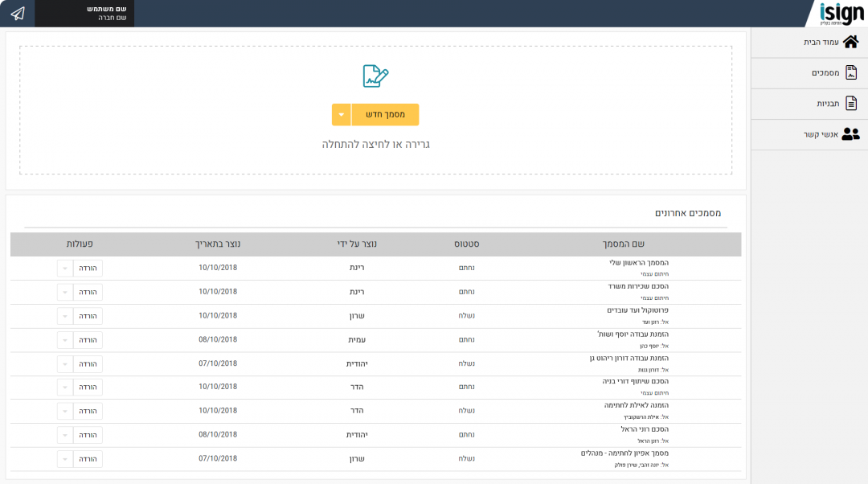Image resolution: width=868 pixels, height=484 pixels.
Task: Open the תבניות menu item
Action: point(828,104)
